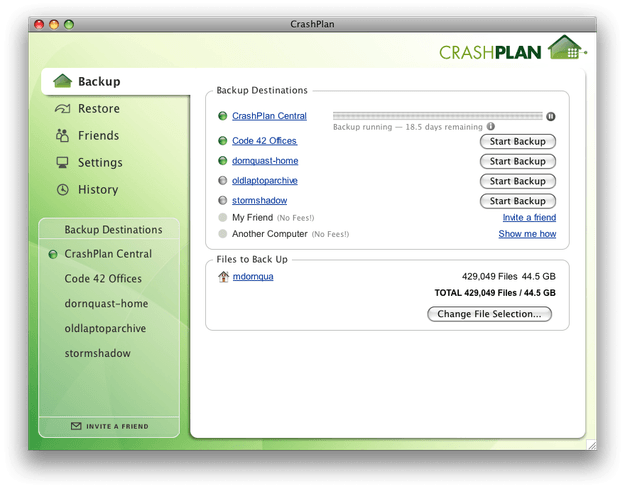Start Backup for oldlaptoparchive

click(518, 181)
